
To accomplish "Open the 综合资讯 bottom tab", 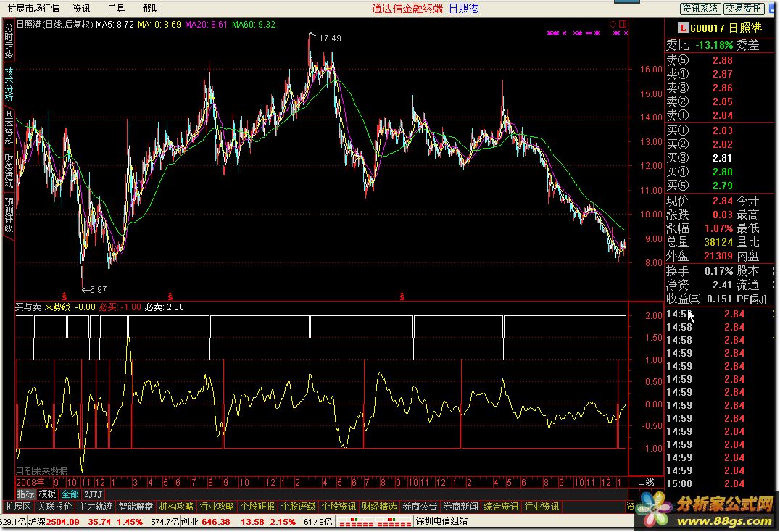I will 501,507.
